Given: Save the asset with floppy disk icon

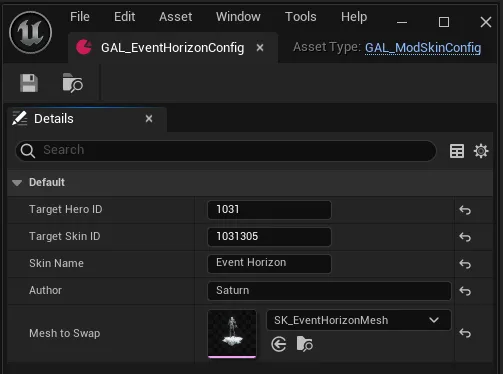Looking at the screenshot, I should coord(29,83).
